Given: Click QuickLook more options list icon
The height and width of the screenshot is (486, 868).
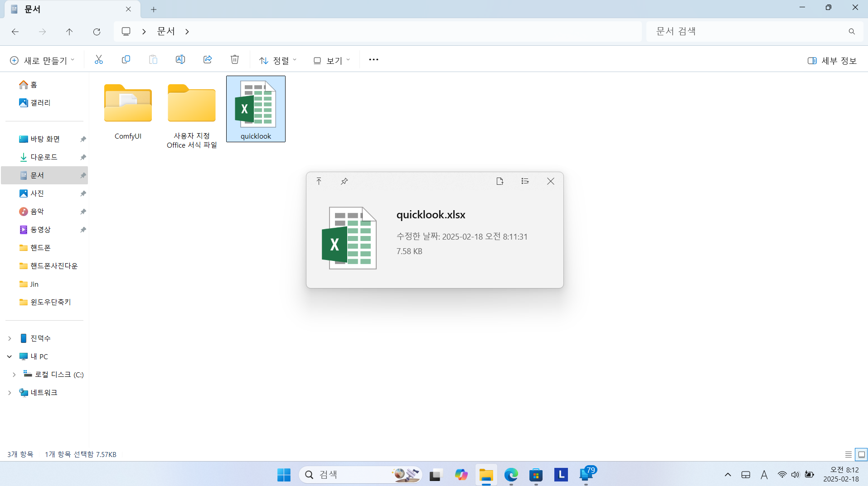Looking at the screenshot, I should (525, 181).
